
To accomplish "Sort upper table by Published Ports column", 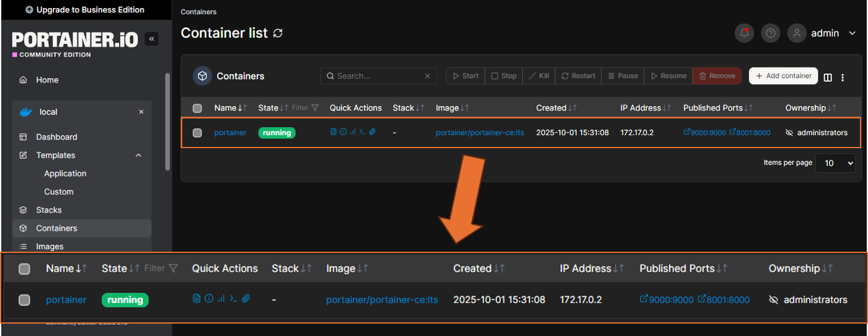I will coord(718,108).
